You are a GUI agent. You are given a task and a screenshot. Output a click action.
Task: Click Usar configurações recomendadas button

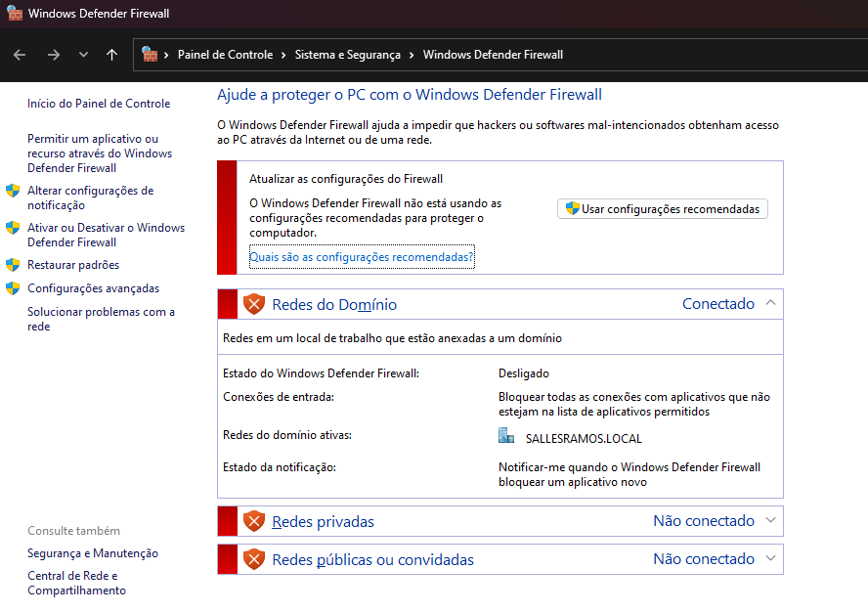pos(663,209)
